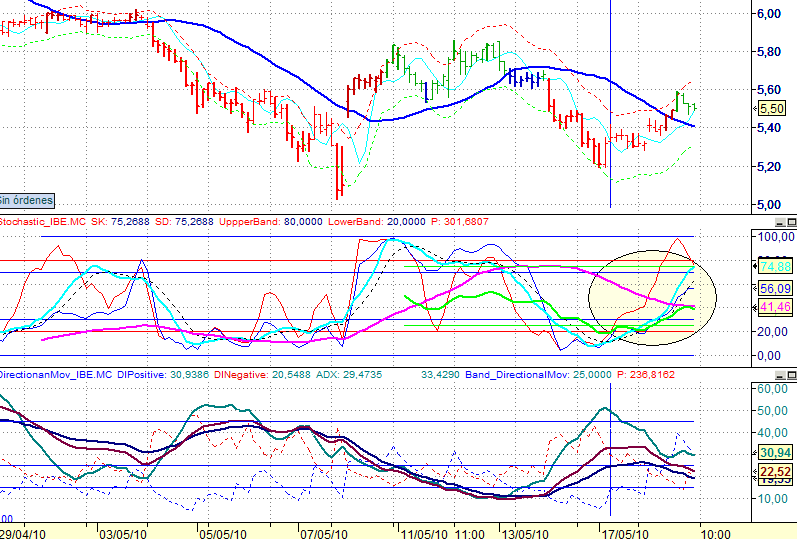Click the 100,00 stochastic axis value
Image resolution: width=797 pixels, height=539 pixels.
(x=776, y=236)
